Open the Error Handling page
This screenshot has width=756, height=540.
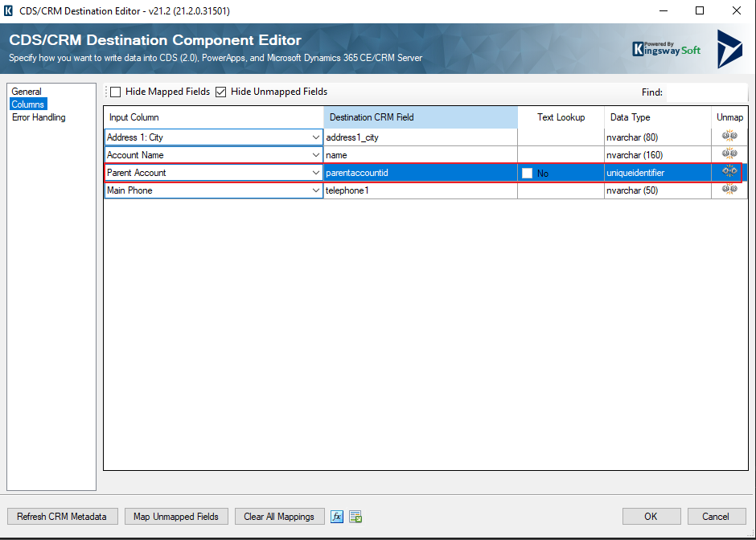coord(39,117)
